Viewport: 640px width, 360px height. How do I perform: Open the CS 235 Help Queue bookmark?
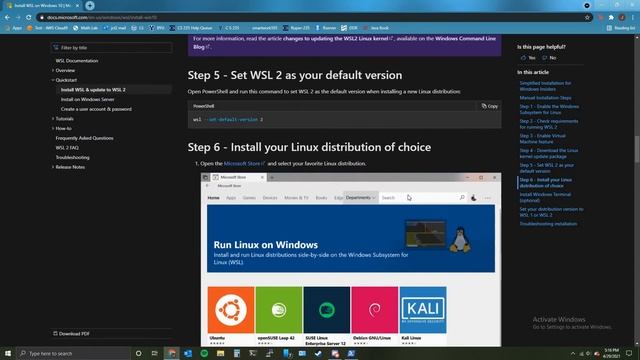(x=191, y=28)
